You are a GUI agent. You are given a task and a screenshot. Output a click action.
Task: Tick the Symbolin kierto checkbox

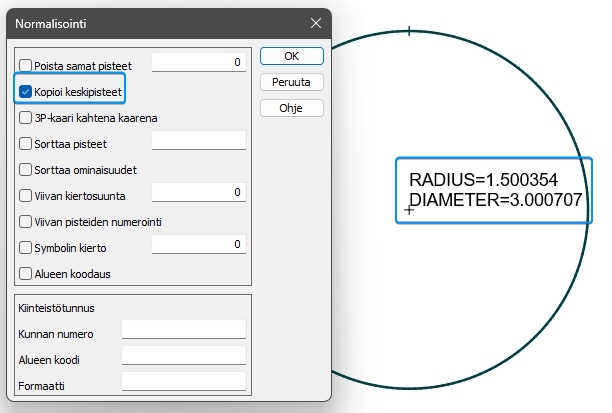click(26, 247)
